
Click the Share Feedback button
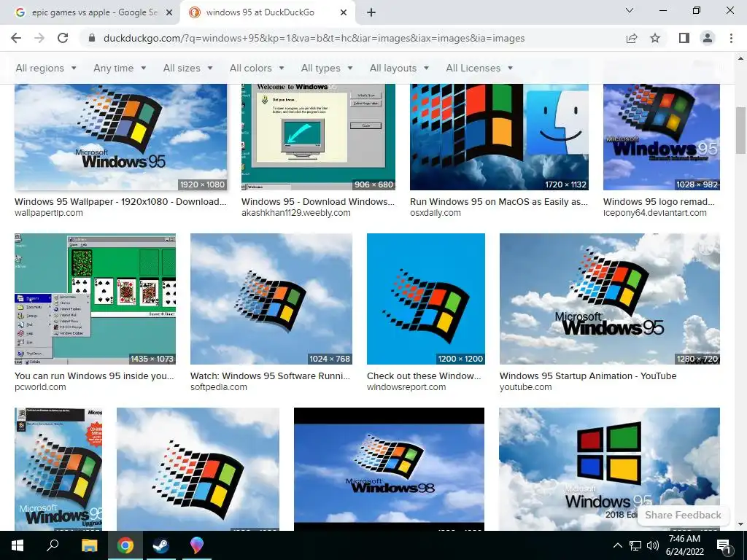click(683, 515)
